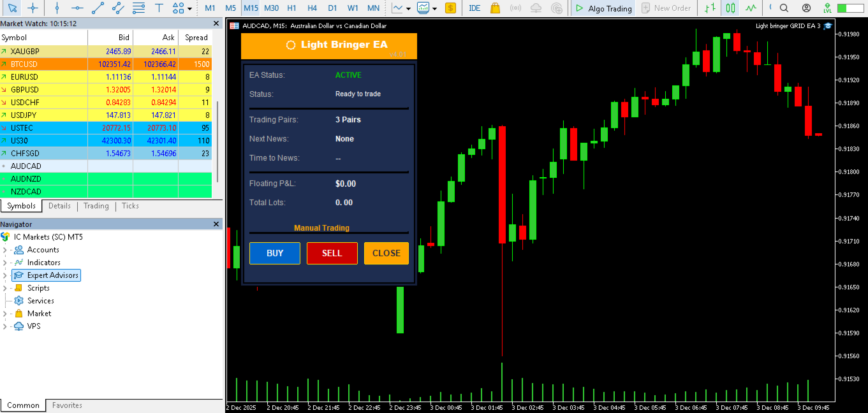
Task: Expand the Indicators tree node
Action: (x=4, y=263)
